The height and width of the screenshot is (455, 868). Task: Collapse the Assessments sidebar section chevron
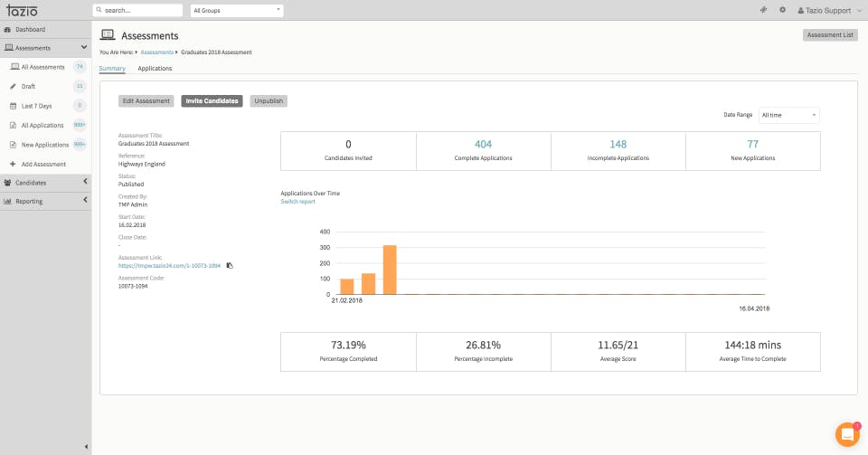(84, 48)
